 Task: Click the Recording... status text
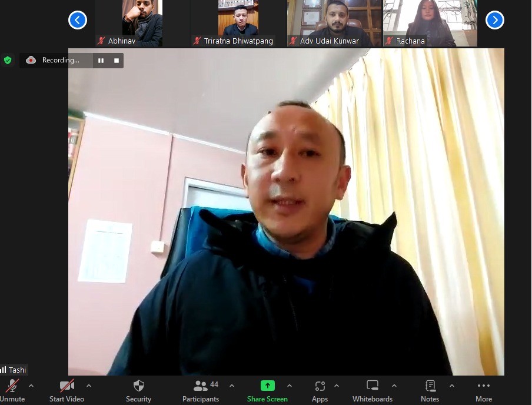pyautogui.click(x=61, y=60)
